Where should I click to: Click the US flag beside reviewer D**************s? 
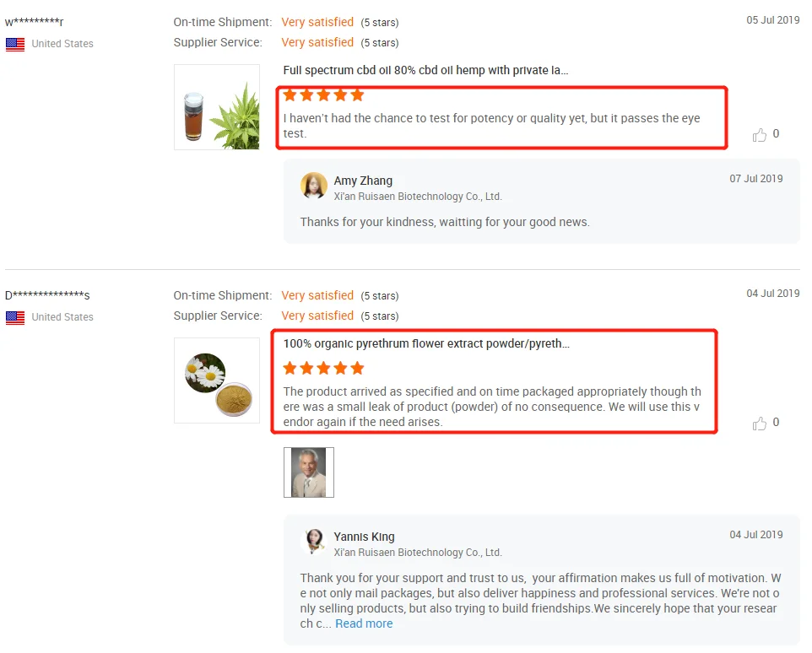(15, 317)
